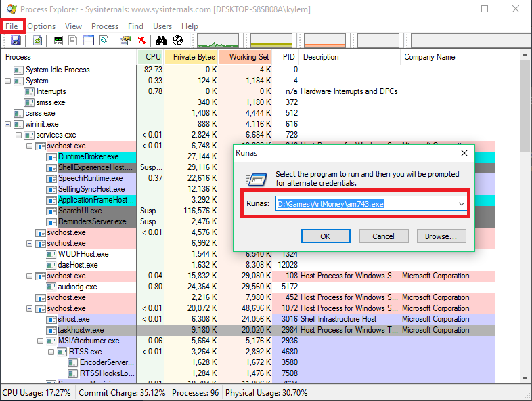Click the audiodg.exe process icon
Image resolution: width=532 pixels, height=401 pixels.
[x=51, y=287]
